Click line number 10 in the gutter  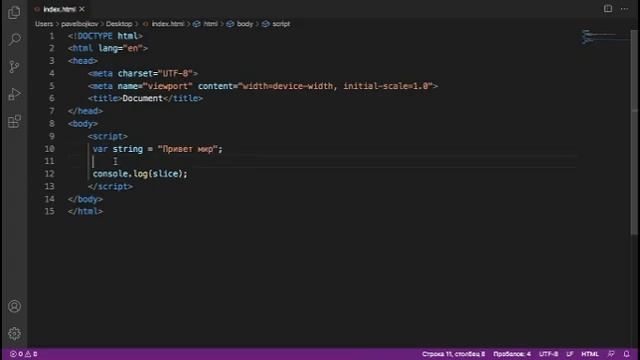coord(49,149)
